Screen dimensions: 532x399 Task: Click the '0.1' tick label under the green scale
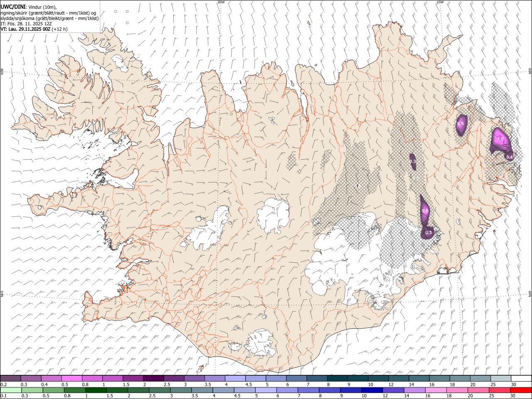coord(4,396)
